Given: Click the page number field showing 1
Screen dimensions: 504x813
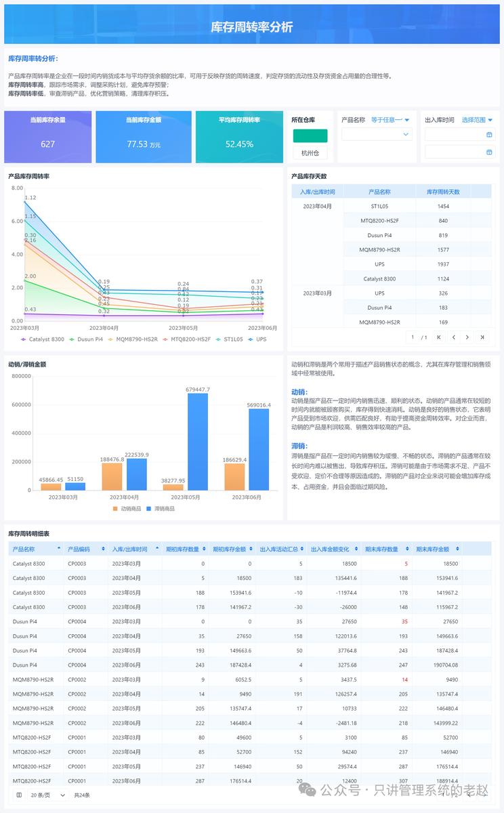Looking at the screenshot, I should 413,337.
